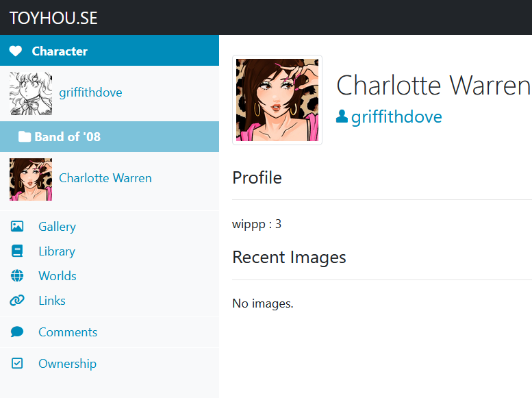Select the Character header label
This screenshot has width=532, height=398.
click(60, 51)
